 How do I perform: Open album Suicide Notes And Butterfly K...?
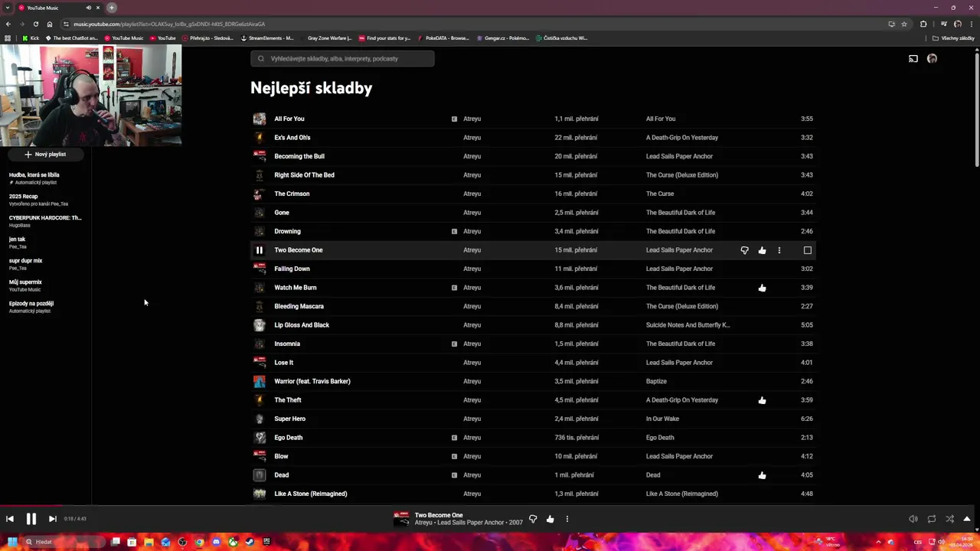(688, 325)
